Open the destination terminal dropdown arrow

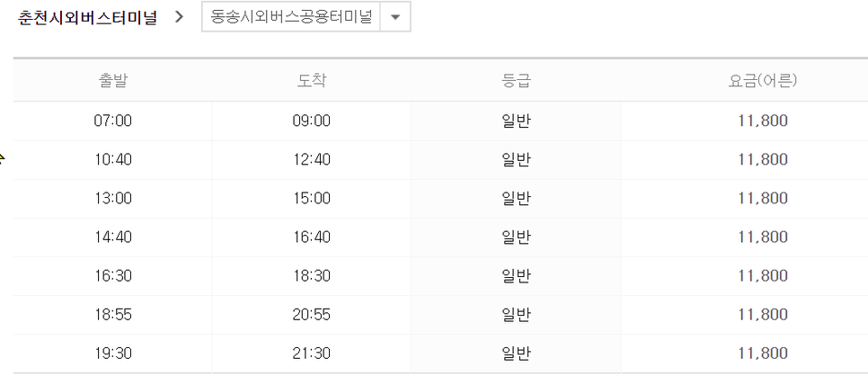[x=395, y=17]
